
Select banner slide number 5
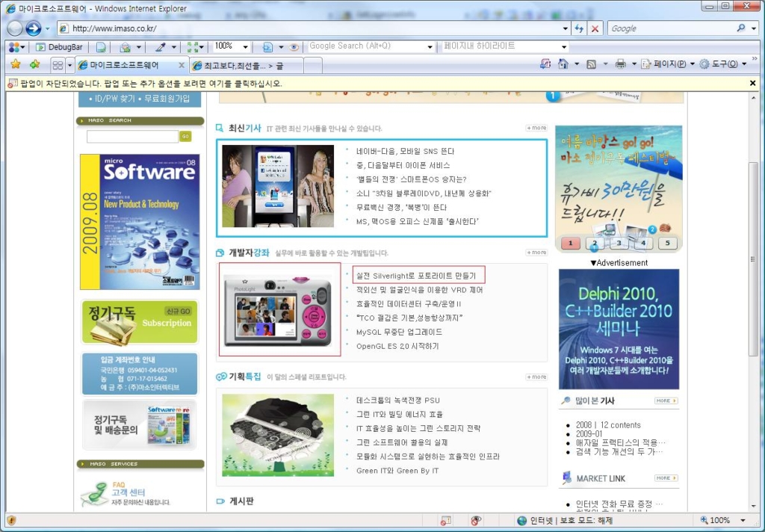coord(667,243)
